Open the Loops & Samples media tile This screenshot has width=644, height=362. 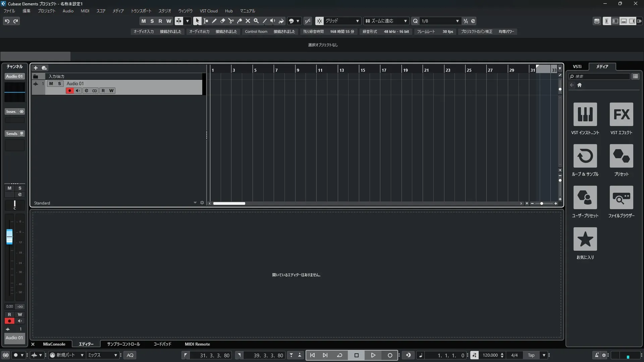pyautogui.click(x=585, y=156)
